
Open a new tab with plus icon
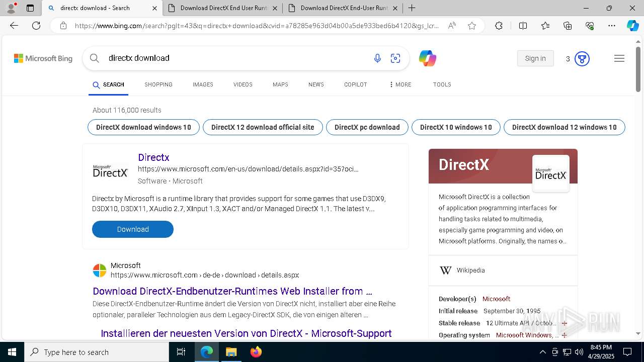click(x=412, y=8)
